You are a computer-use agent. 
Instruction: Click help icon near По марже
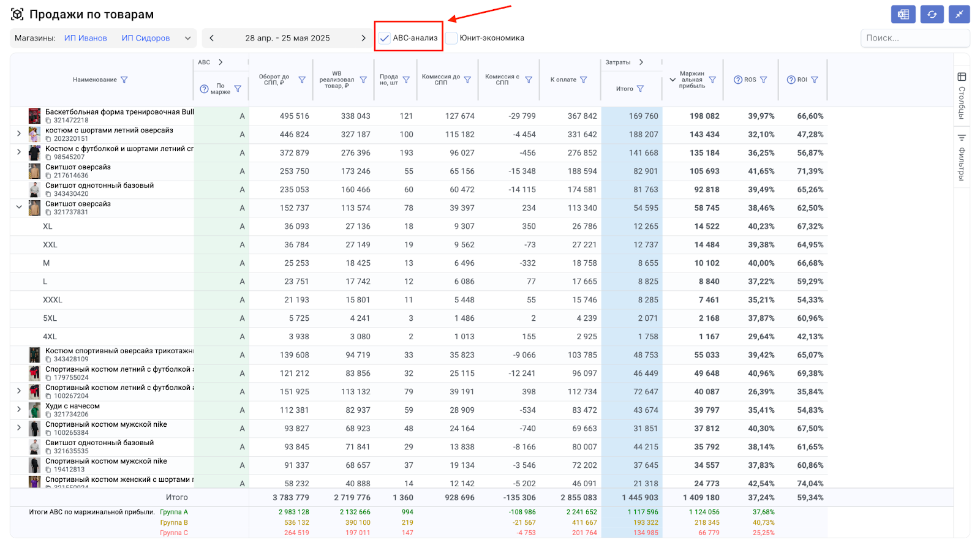205,89
